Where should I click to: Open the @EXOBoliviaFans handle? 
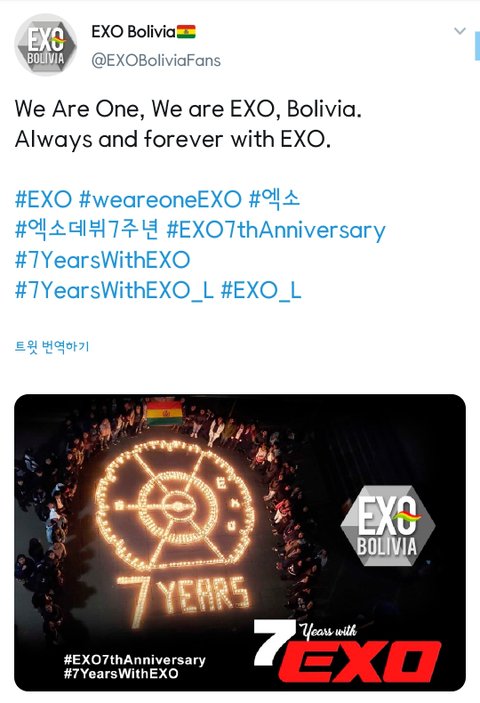(x=156, y=61)
